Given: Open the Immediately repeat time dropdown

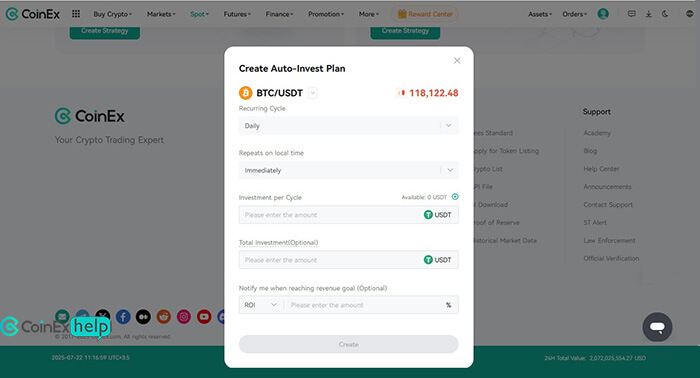Looking at the screenshot, I should [x=348, y=170].
